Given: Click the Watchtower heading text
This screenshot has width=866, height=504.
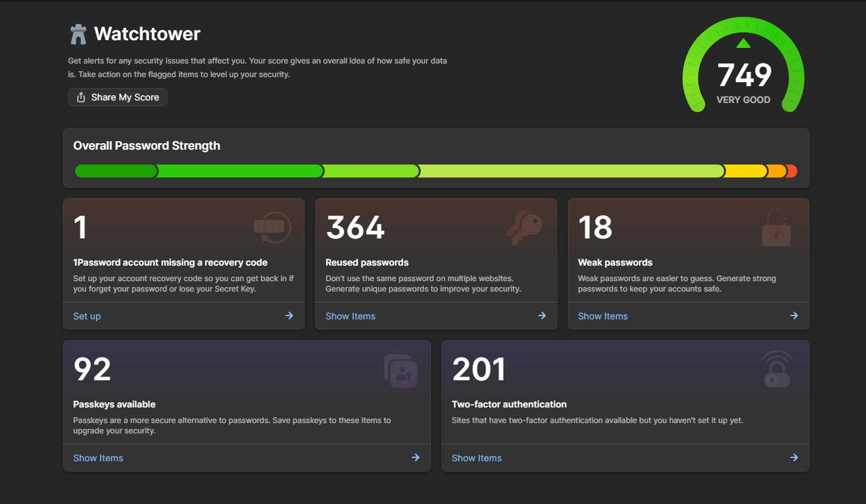Looking at the screenshot, I should [x=147, y=34].
